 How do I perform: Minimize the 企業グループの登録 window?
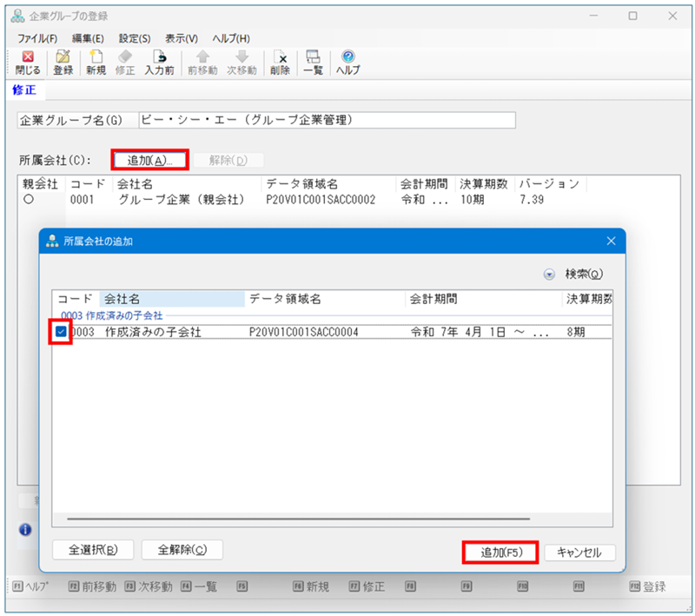pos(594,16)
